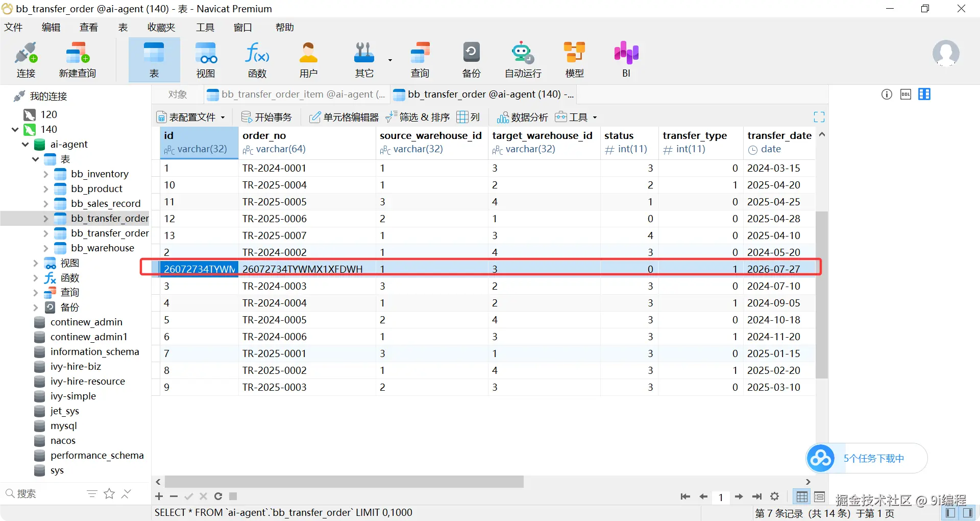The image size is (980, 521).
Task: Create a new query with 新建查询
Action: click(77, 60)
